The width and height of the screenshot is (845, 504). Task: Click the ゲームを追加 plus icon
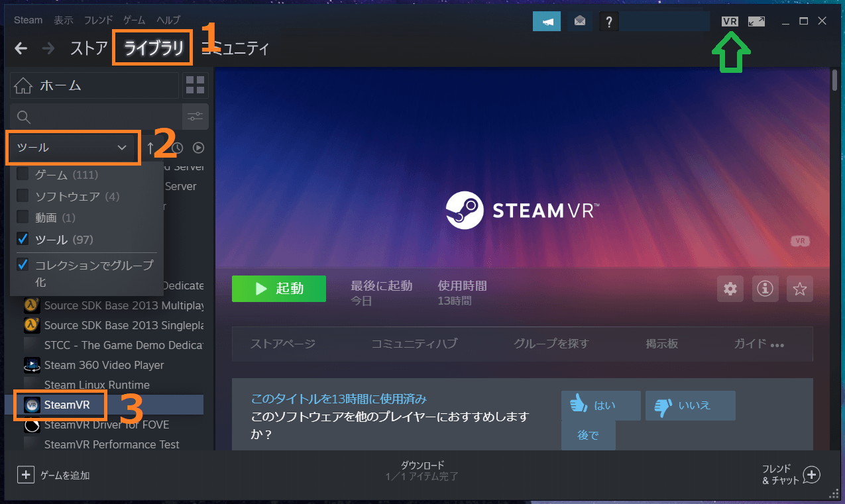coord(25,475)
